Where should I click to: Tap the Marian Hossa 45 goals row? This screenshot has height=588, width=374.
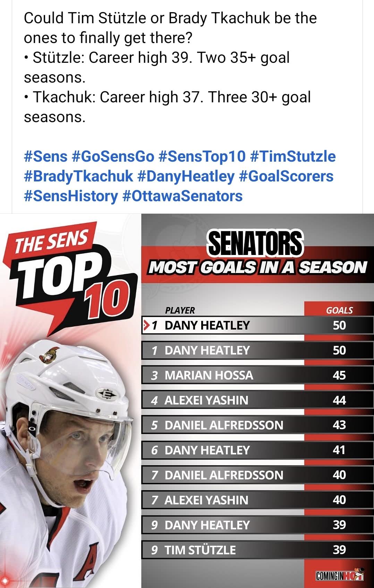tap(257, 375)
